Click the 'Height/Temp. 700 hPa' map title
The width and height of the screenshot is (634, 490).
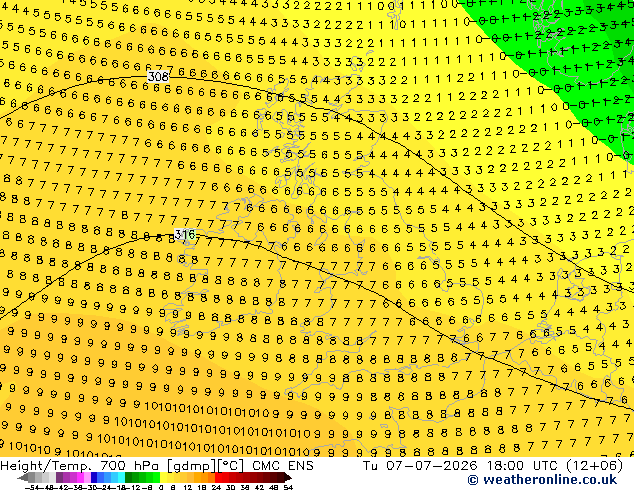[80, 466]
